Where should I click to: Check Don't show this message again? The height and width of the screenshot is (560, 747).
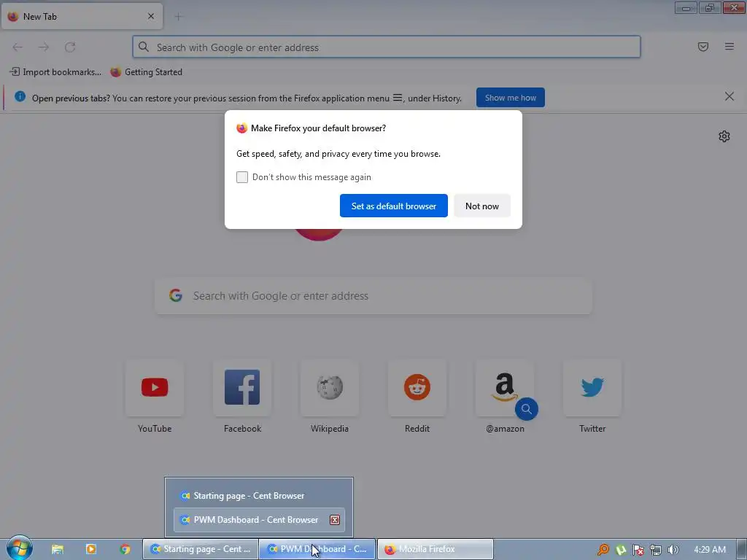[242, 177]
